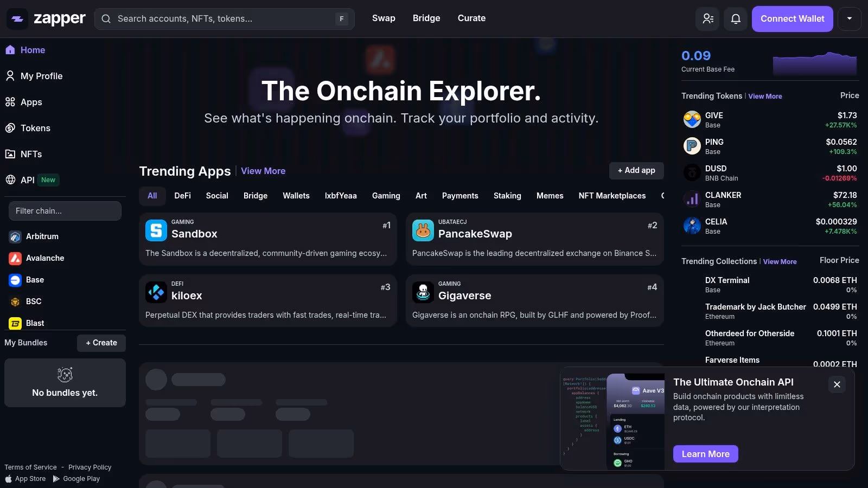Click the base fee chart

tap(815, 63)
